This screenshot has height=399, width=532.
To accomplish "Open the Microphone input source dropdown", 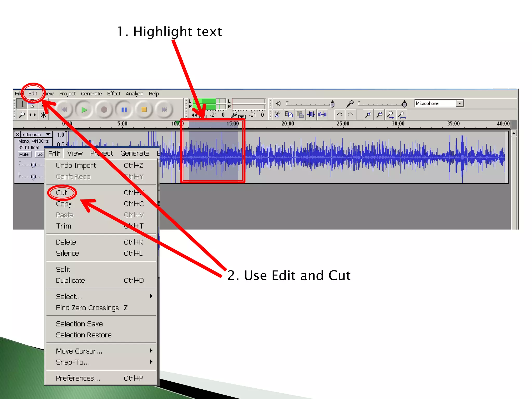I will tap(460, 103).
